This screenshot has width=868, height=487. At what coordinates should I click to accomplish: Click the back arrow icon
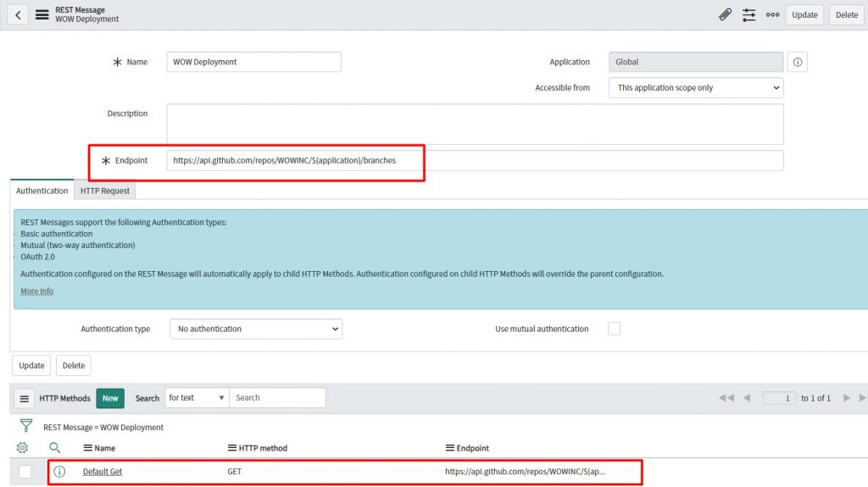coord(18,15)
